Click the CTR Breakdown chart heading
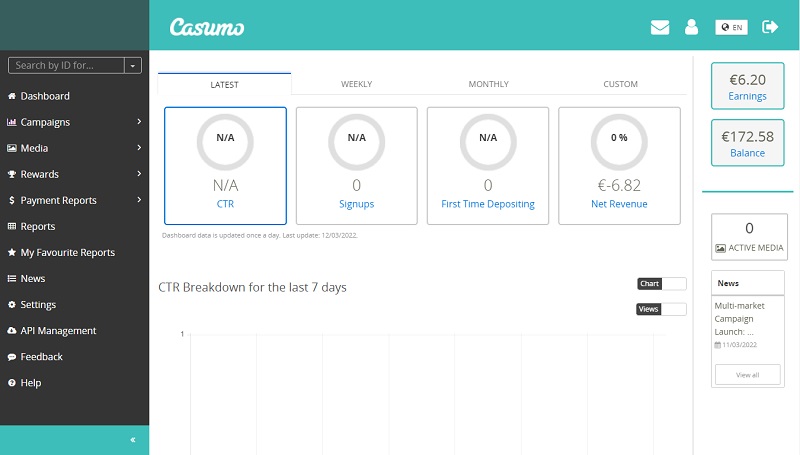The image size is (800, 455). coord(252,287)
